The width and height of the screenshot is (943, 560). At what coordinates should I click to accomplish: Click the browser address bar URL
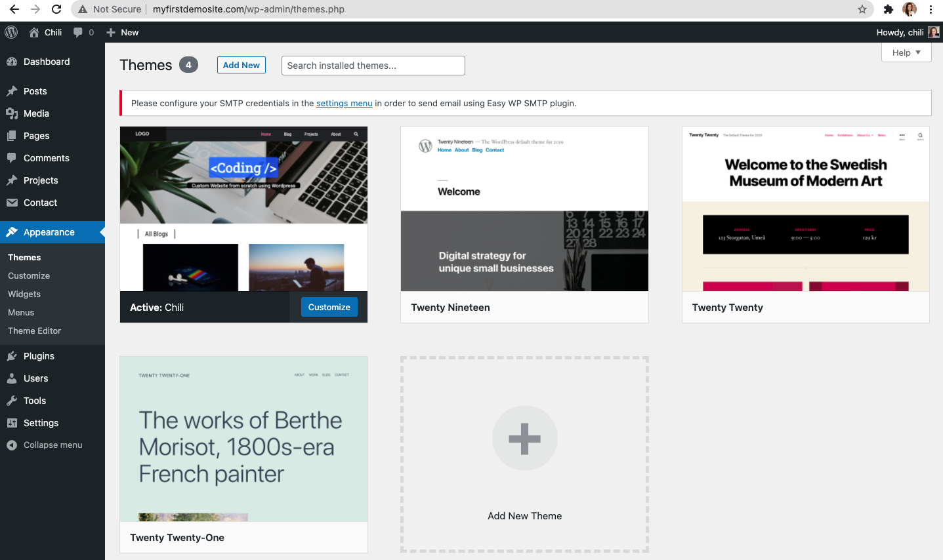pos(249,9)
